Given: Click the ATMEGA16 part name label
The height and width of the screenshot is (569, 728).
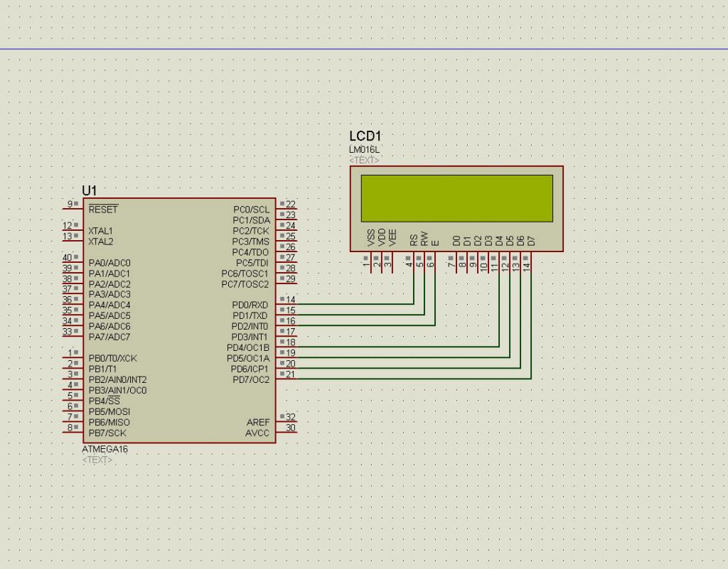Looking at the screenshot, I should [x=105, y=449].
